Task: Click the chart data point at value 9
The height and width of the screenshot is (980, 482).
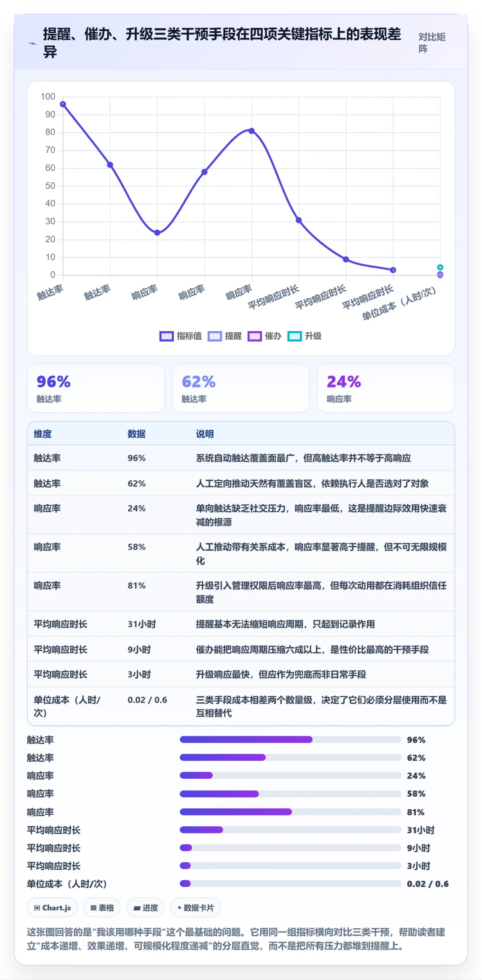Action: point(346,259)
